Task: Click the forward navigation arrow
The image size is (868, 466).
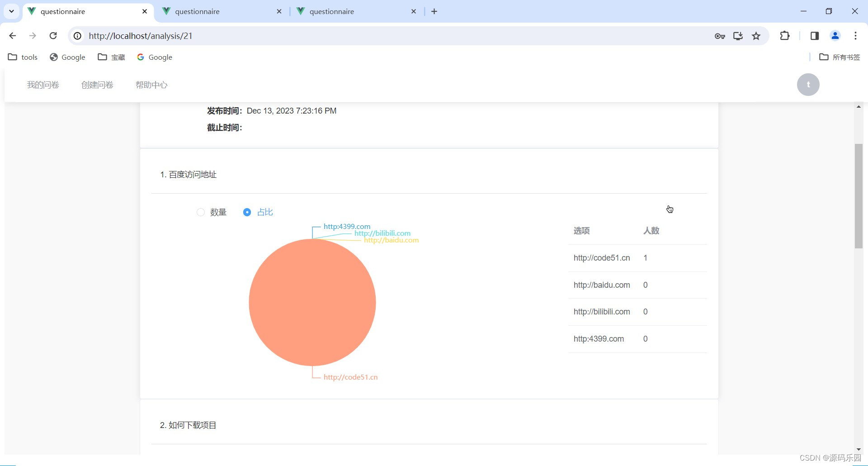Action: [x=33, y=36]
